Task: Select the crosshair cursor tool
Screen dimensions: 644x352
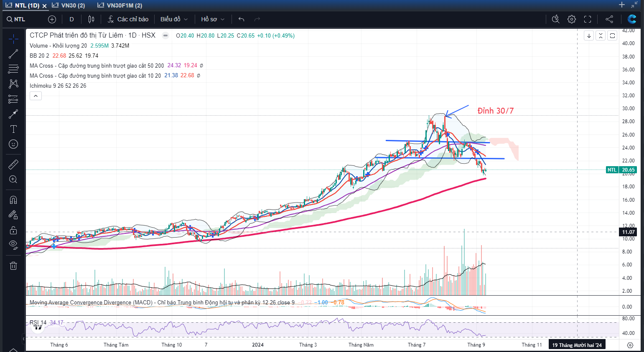Action: [x=13, y=39]
